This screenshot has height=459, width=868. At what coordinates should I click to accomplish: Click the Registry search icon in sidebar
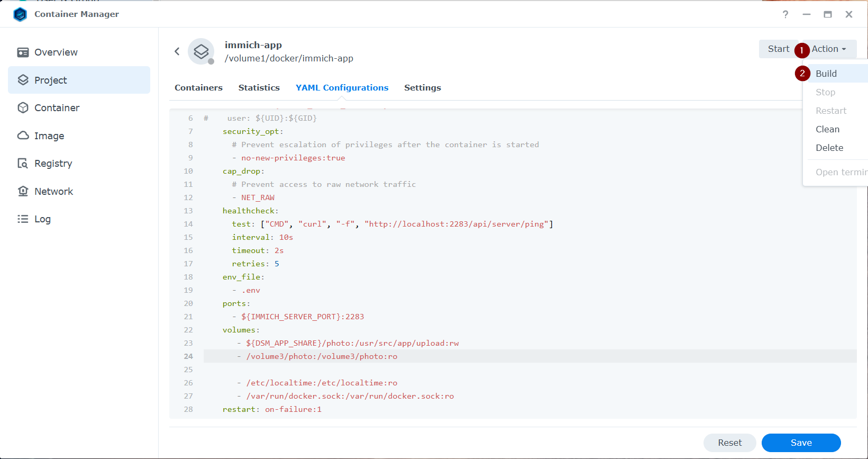[23, 164]
